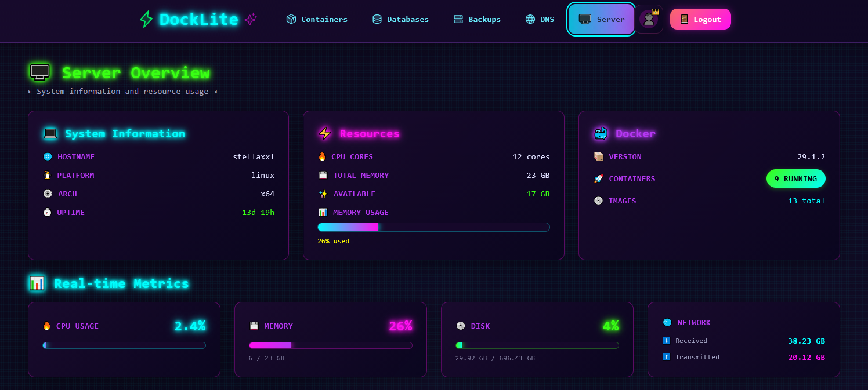Open the Backups section
868x390 pixels.
(477, 19)
